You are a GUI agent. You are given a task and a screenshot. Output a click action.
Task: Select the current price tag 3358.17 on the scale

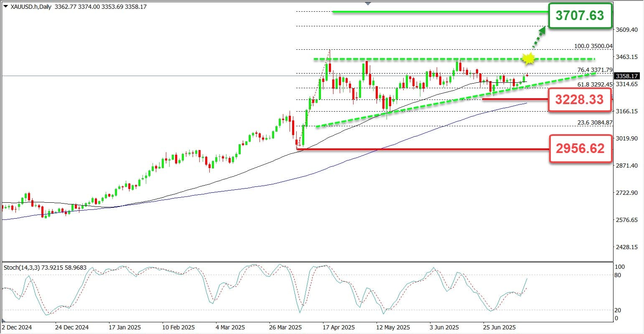tap(626, 76)
